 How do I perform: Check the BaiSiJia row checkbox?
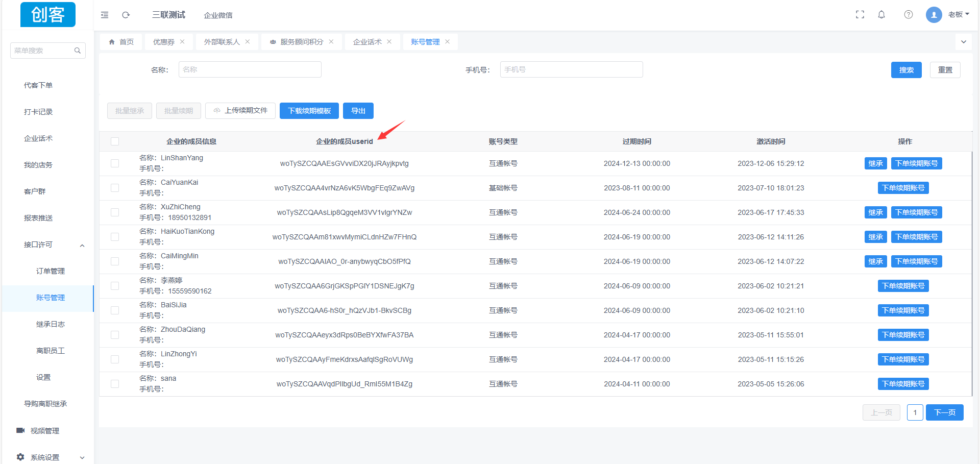tap(115, 310)
